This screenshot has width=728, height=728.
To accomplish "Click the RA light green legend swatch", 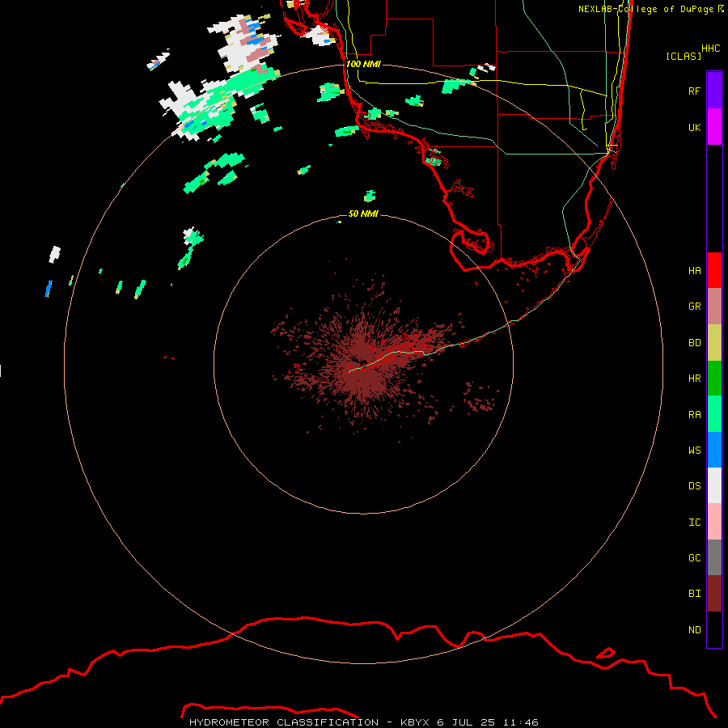I will tap(714, 414).
